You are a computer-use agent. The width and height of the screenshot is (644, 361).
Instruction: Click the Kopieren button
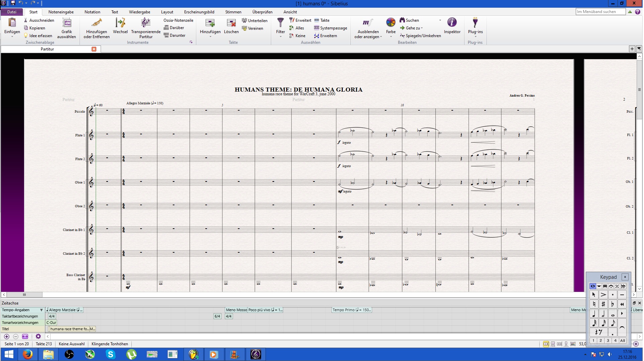[x=34, y=28]
